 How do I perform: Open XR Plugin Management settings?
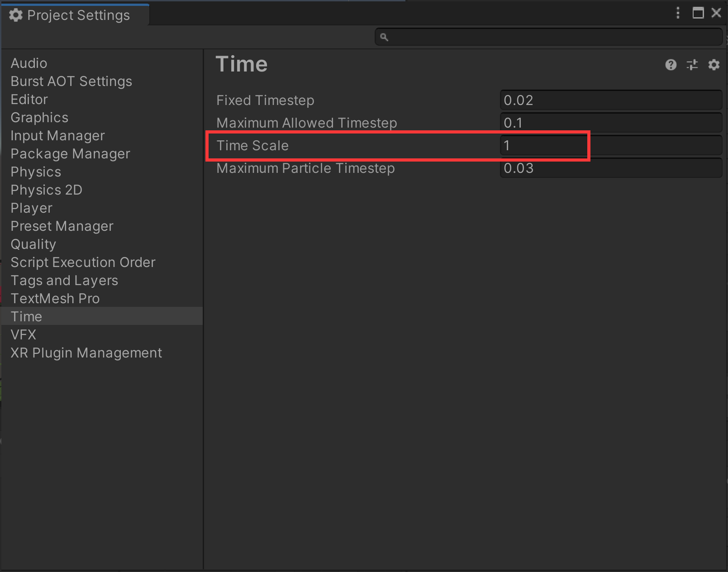click(x=86, y=353)
